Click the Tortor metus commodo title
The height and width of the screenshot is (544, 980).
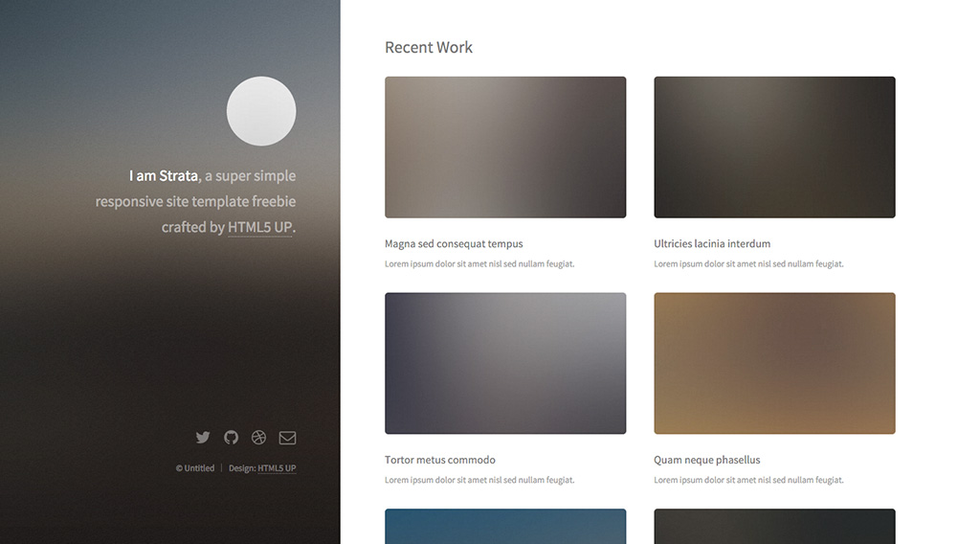pyautogui.click(x=440, y=460)
